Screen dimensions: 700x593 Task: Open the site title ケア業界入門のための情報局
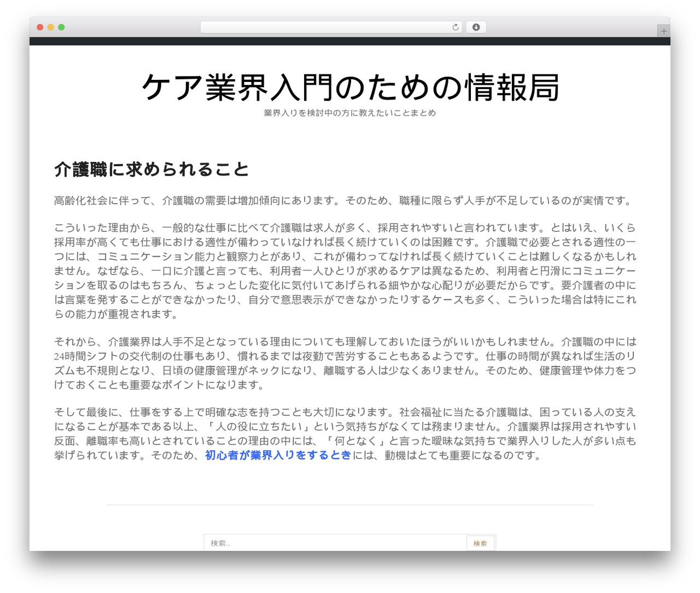[x=350, y=88]
